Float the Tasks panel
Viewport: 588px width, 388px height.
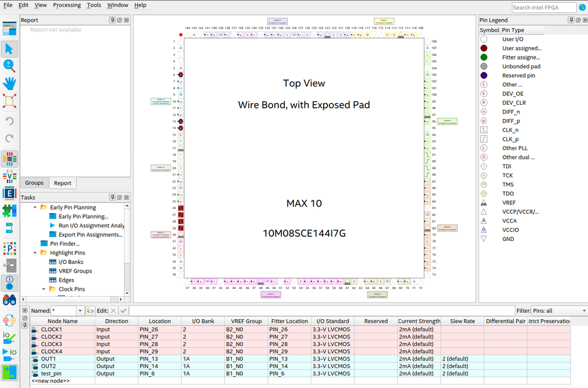pos(119,197)
